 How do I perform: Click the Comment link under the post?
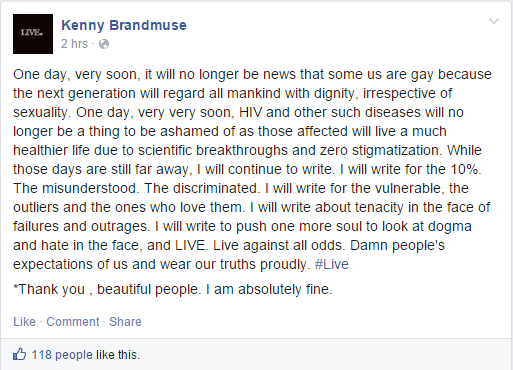pyautogui.click(x=73, y=322)
